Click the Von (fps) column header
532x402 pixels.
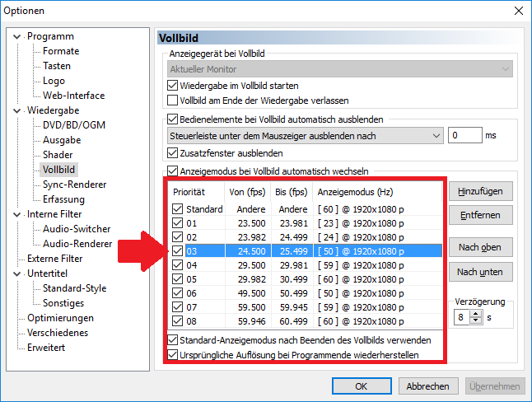pyautogui.click(x=248, y=192)
